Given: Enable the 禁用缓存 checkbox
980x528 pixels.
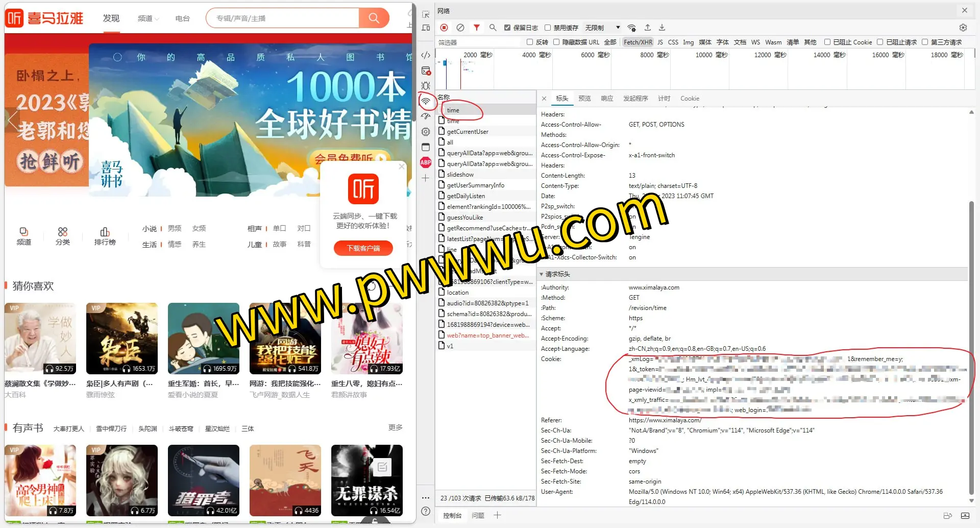Looking at the screenshot, I should click(x=548, y=28).
